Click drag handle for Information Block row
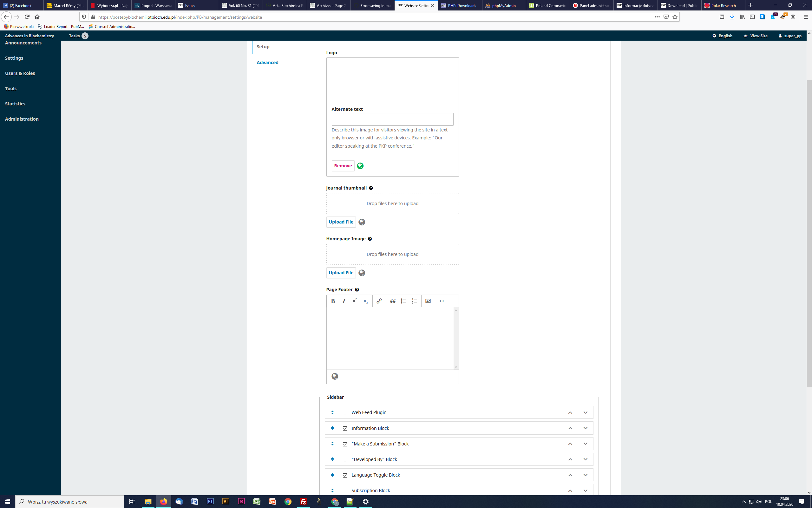This screenshot has height=508, width=812. click(332, 428)
